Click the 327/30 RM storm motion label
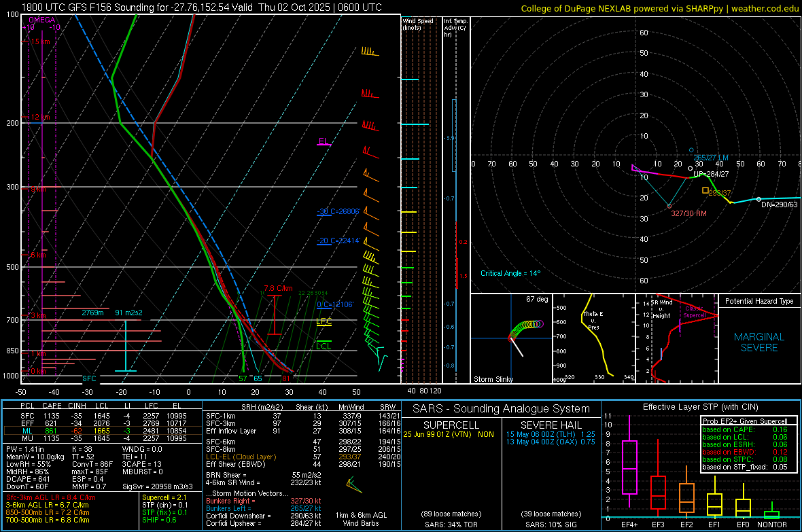Screen dimensions: 802x532 pos(689,213)
